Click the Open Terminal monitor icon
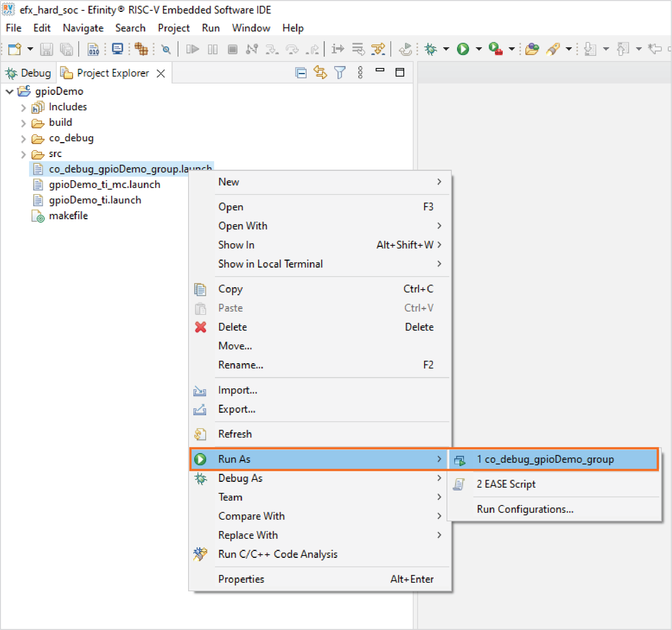 pyautogui.click(x=117, y=49)
